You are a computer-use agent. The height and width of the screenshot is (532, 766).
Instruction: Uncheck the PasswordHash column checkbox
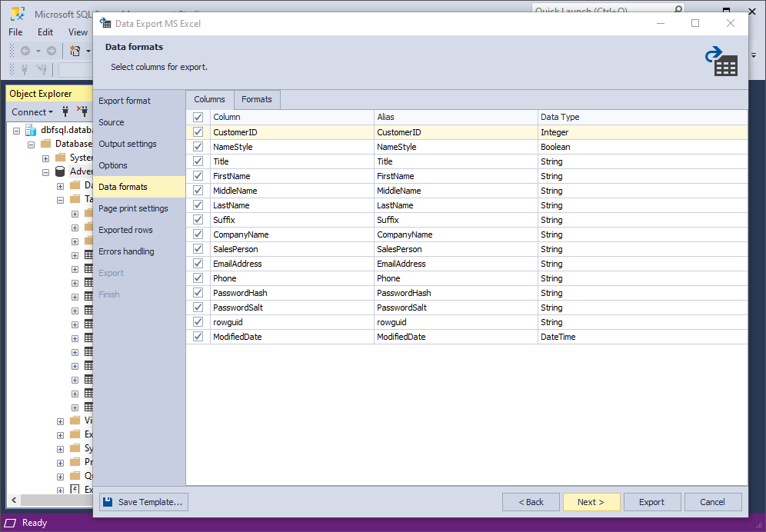click(x=198, y=293)
